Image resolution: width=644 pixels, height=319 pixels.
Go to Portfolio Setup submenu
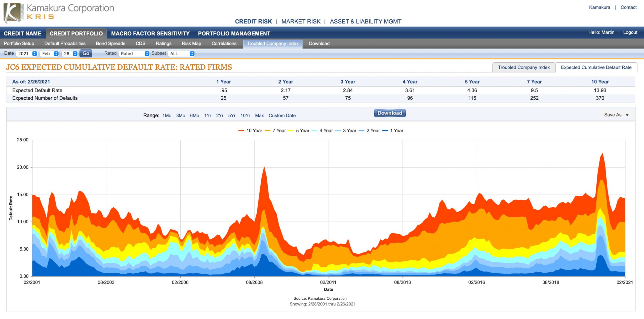pyautogui.click(x=19, y=44)
